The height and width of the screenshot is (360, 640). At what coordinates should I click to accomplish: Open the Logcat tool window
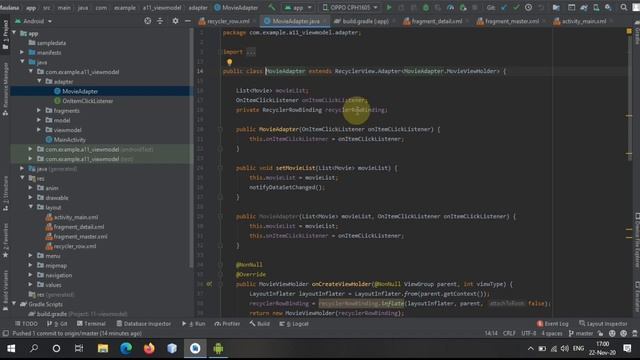(x=294, y=324)
